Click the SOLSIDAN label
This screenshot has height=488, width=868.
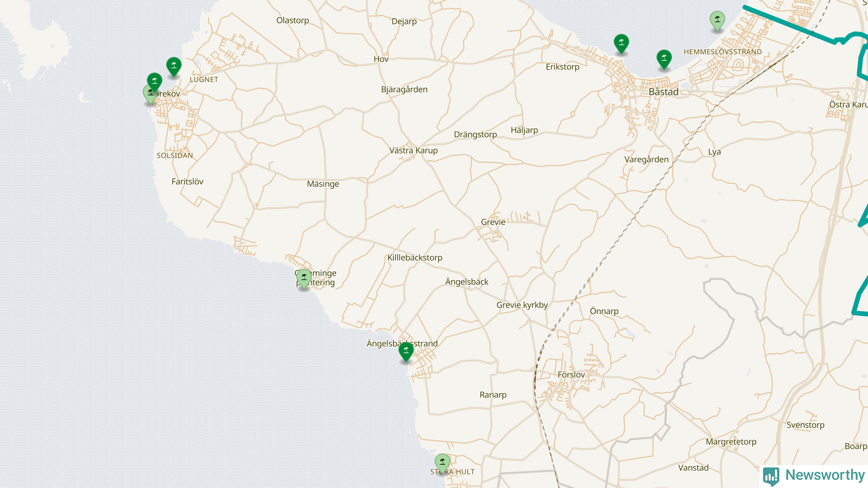coord(175,156)
